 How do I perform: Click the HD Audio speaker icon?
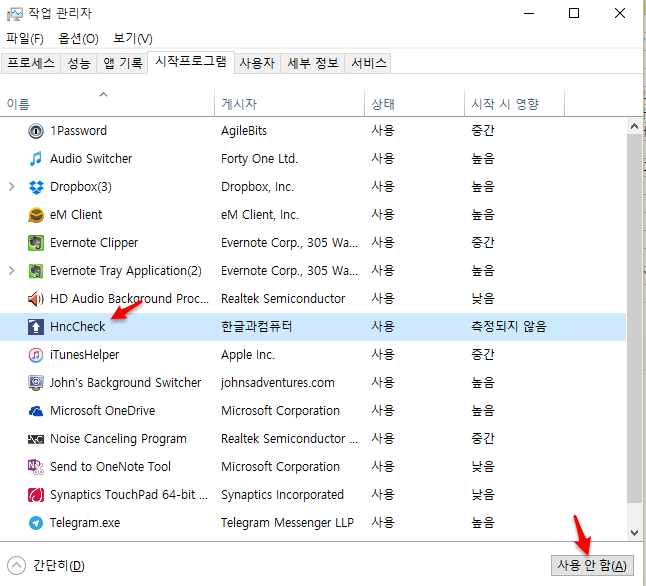pyautogui.click(x=36, y=299)
